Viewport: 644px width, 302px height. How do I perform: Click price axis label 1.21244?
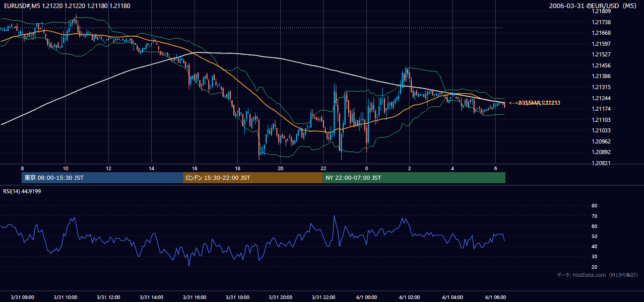(601, 98)
